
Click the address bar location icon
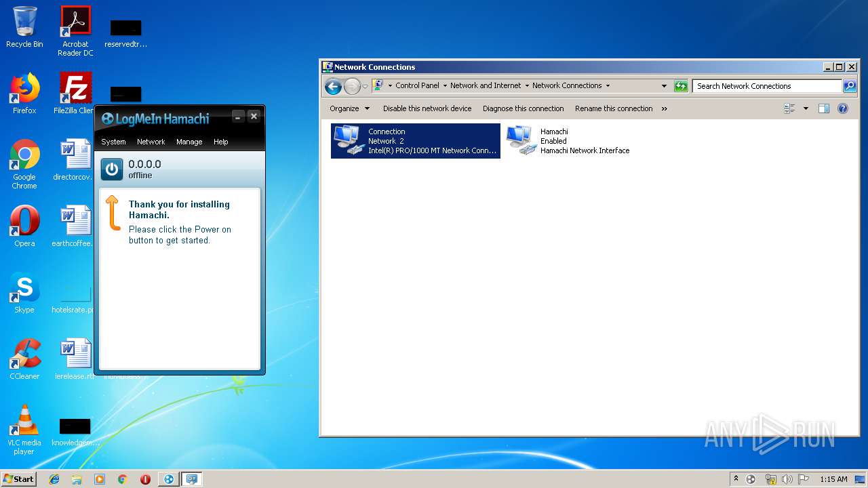pos(378,85)
